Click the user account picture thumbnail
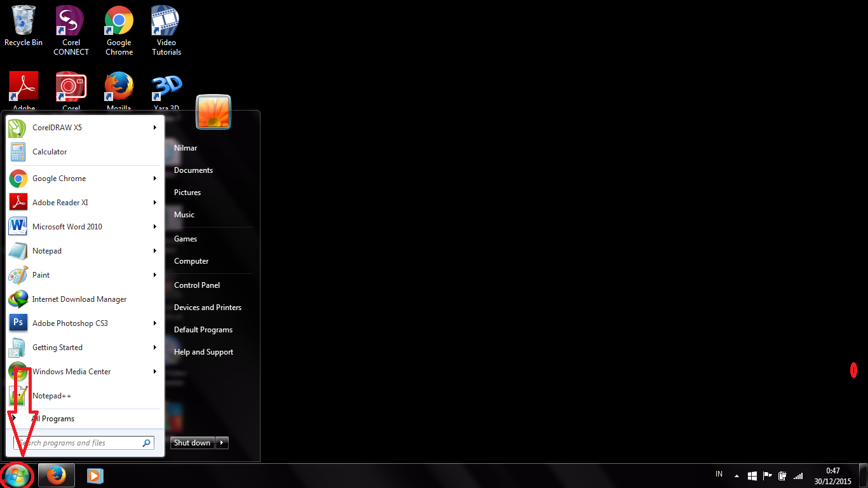This screenshot has width=868, height=488. coord(214,112)
